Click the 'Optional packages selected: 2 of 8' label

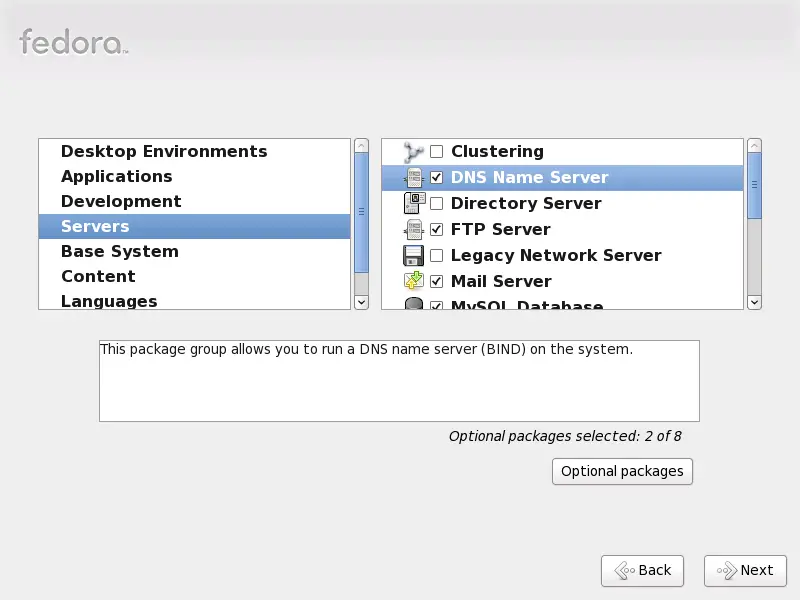pos(565,436)
